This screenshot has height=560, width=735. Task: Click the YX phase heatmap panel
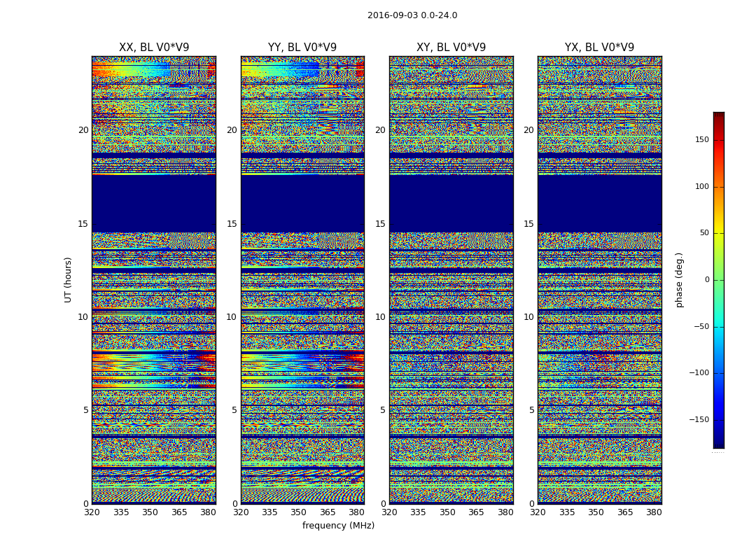pyautogui.click(x=599, y=280)
